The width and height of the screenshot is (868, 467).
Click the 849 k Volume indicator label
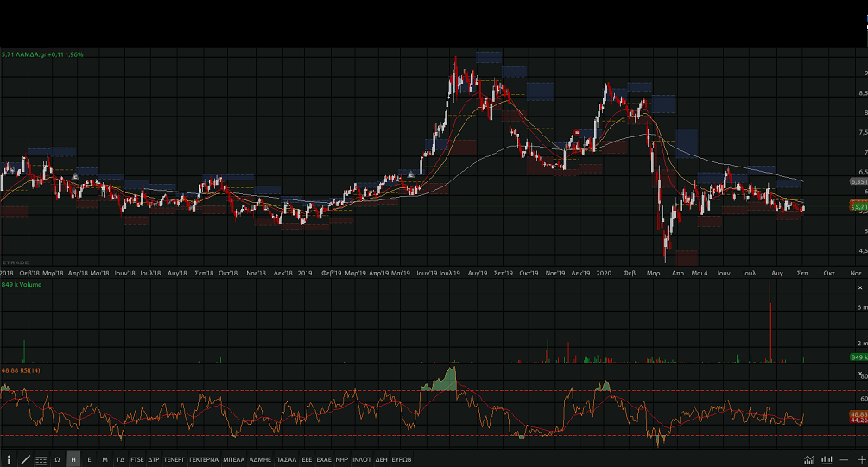pos(22,284)
